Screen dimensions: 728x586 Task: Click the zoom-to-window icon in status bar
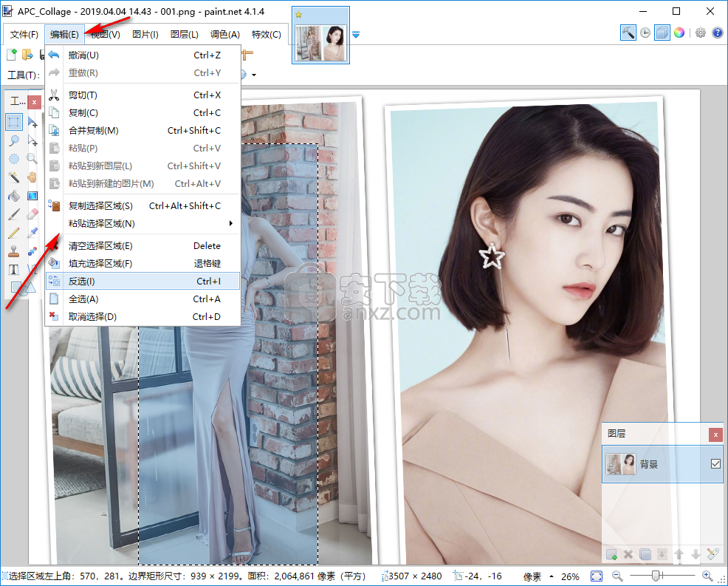596,576
